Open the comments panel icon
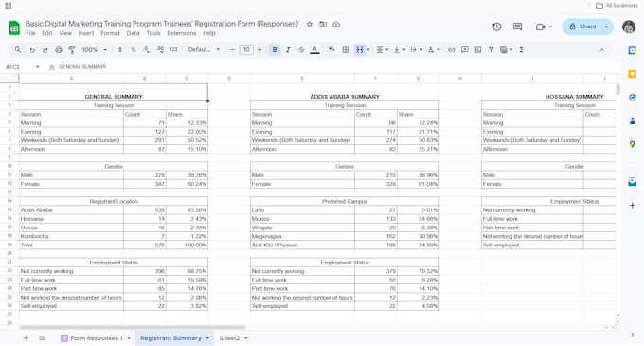This screenshot has height=346, width=644. pos(517,27)
